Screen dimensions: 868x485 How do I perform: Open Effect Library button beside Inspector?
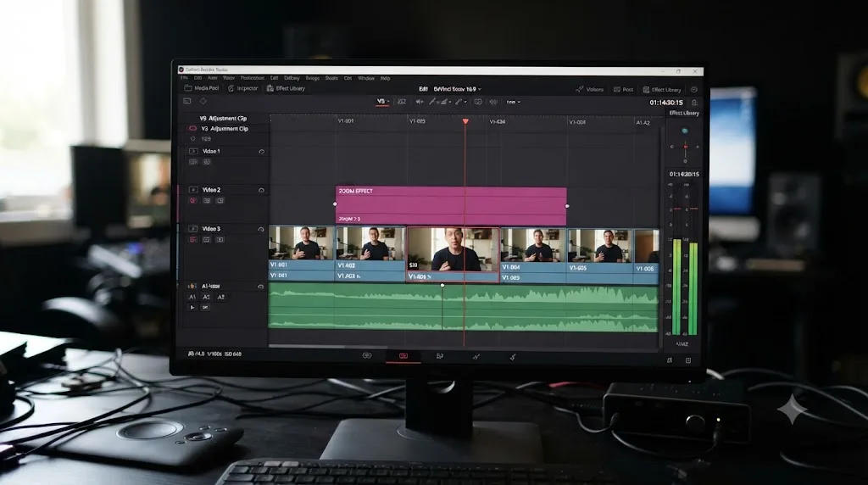[286, 88]
